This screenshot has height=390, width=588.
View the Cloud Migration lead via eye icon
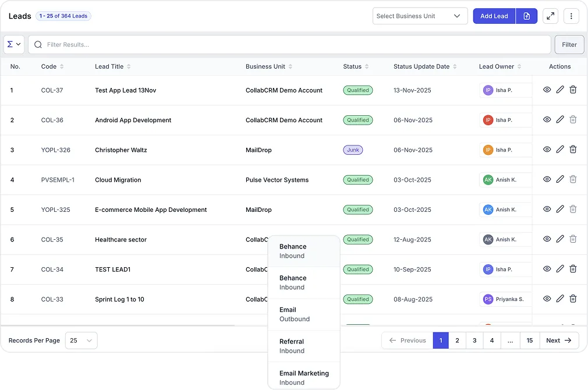tap(547, 179)
